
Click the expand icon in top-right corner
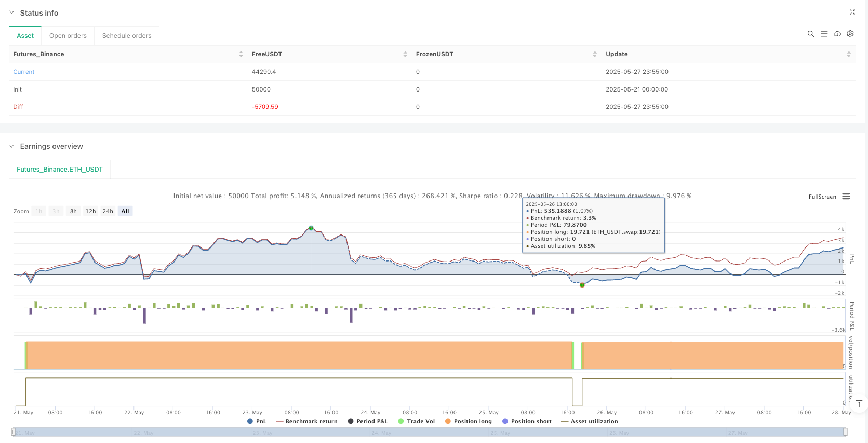point(852,12)
